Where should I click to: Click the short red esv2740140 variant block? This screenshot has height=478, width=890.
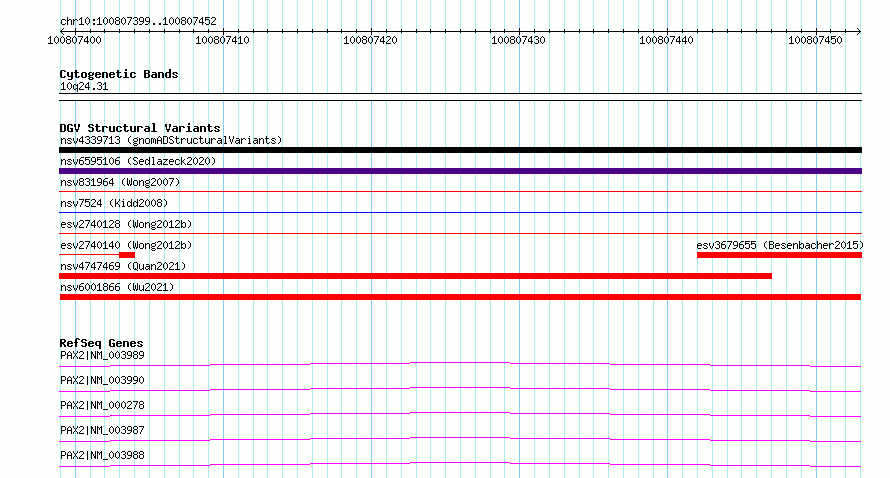(x=127, y=255)
